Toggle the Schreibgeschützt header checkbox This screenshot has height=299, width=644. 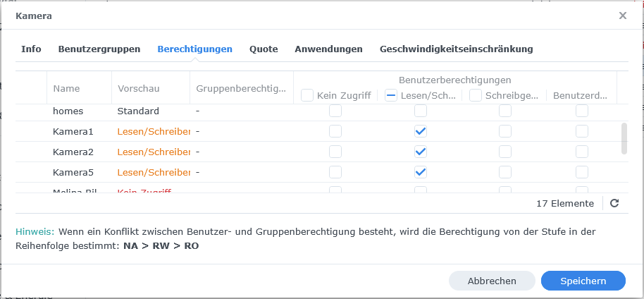(x=476, y=95)
